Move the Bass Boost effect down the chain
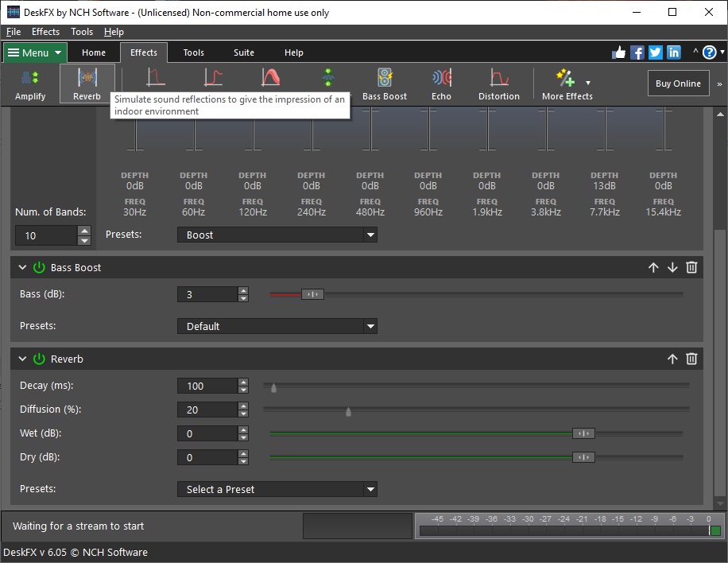This screenshot has height=563, width=728. click(672, 267)
